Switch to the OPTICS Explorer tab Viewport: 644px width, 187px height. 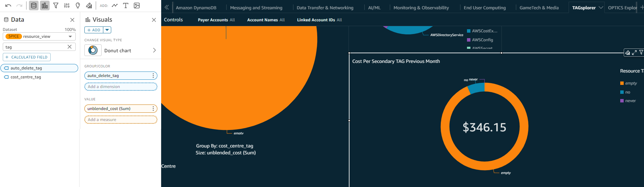click(x=623, y=8)
